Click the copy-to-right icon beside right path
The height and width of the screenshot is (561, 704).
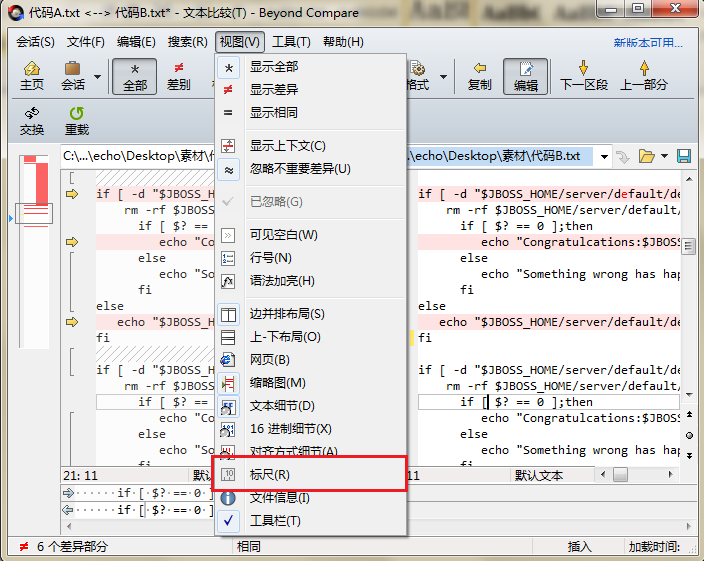[623, 157]
